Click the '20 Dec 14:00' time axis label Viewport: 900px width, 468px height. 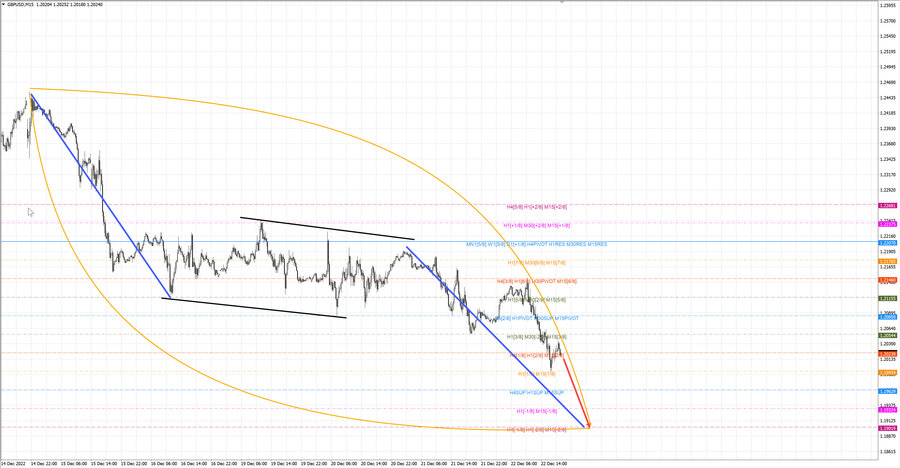[374, 463]
